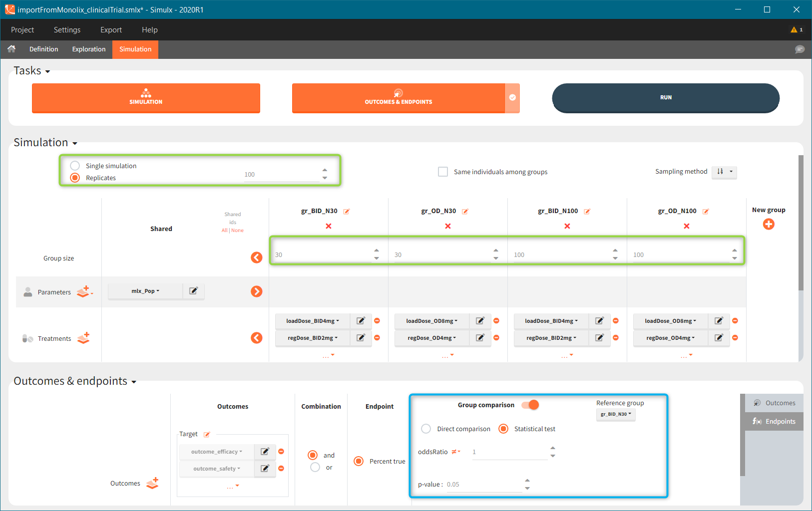
Task: Remove loadDose_BID4mg from gr_BID_N30
Action: tap(377, 321)
